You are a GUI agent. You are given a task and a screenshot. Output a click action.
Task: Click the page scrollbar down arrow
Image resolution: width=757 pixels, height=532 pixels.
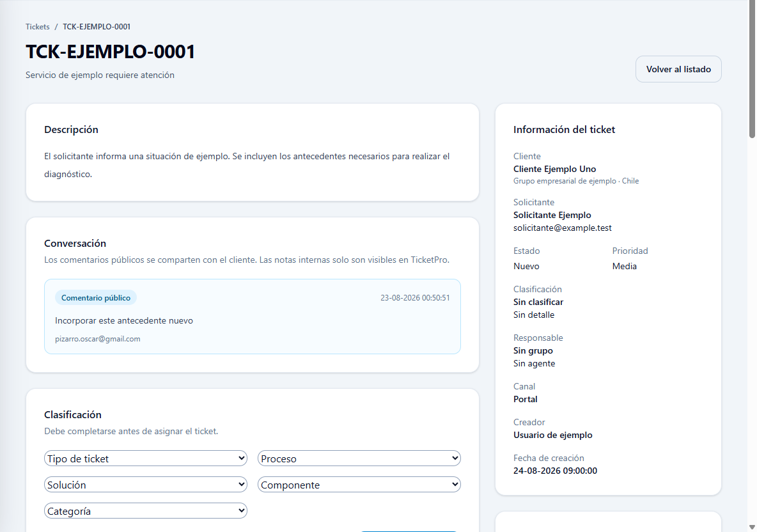752,527
